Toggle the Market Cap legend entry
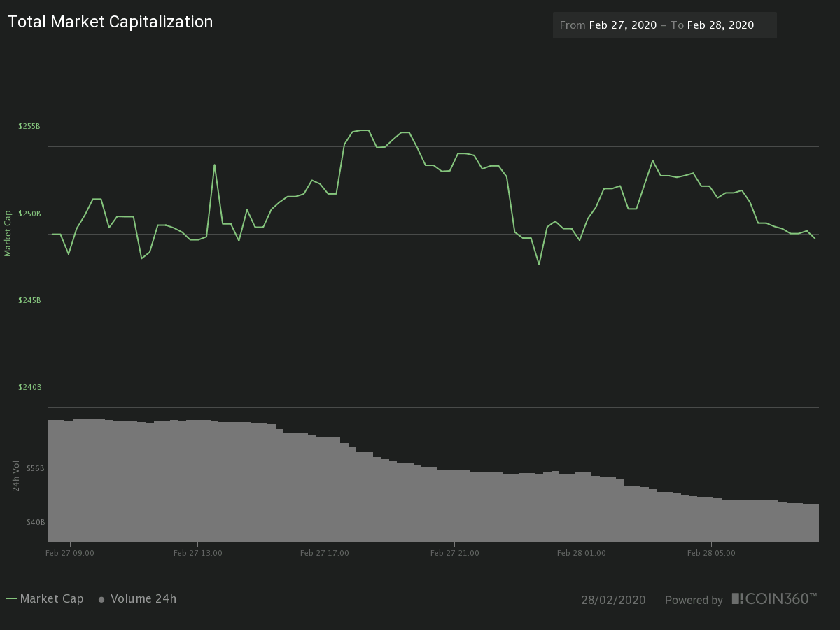 53,598
